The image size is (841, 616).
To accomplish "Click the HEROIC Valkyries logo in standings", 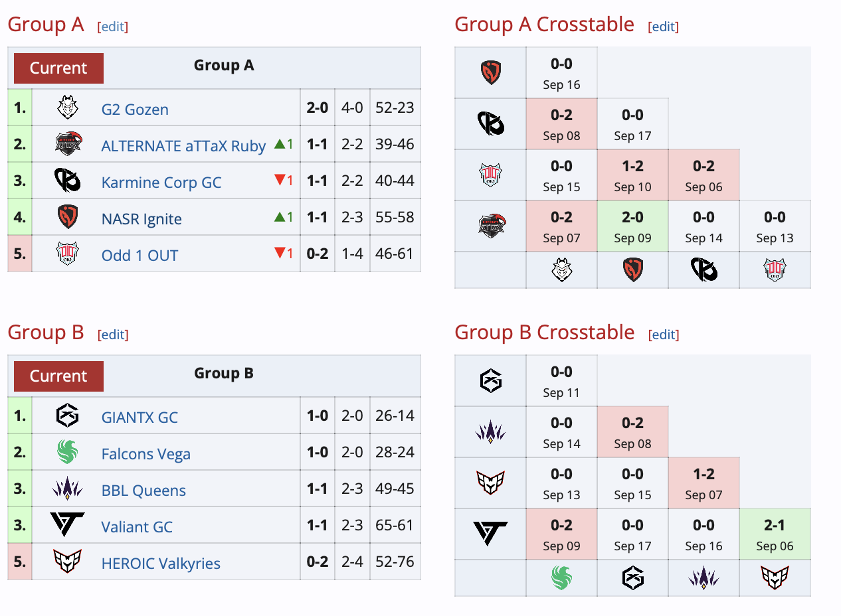I will tap(67, 562).
